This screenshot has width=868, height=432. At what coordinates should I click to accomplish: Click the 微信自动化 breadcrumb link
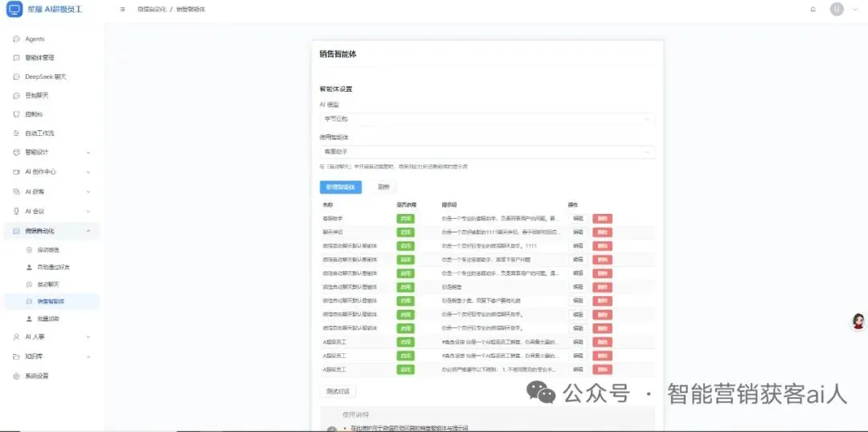point(152,10)
